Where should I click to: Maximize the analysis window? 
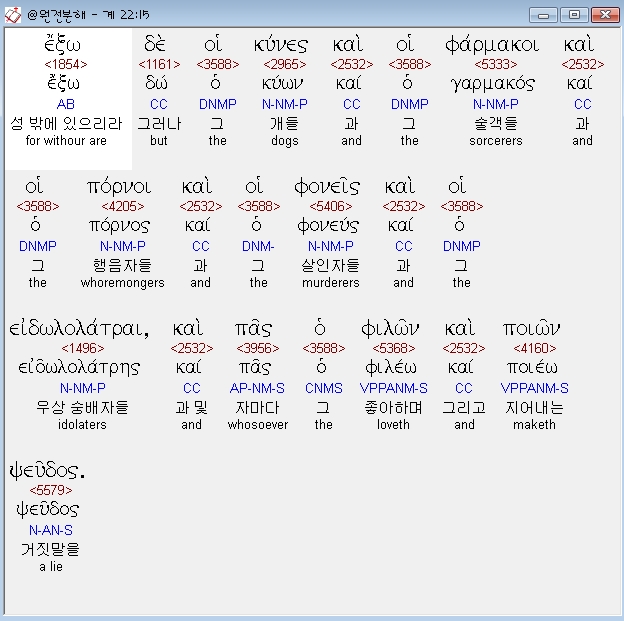(x=574, y=15)
